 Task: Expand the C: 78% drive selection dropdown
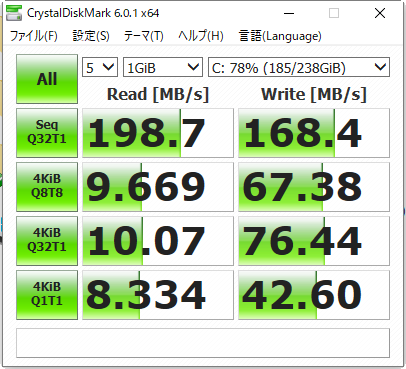(x=299, y=68)
